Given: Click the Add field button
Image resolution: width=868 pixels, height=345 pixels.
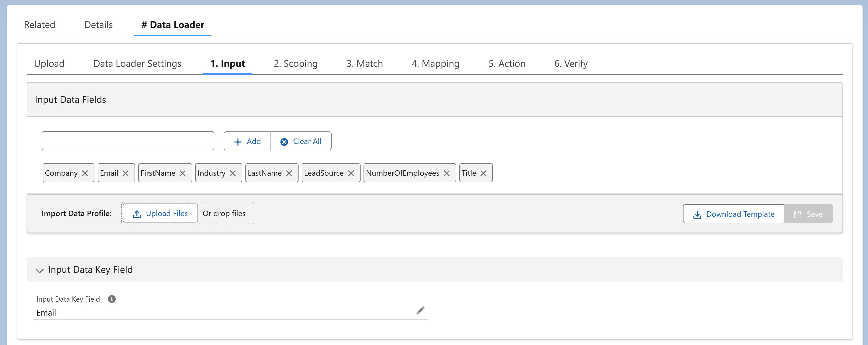Looking at the screenshot, I should (x=247, y=141).
